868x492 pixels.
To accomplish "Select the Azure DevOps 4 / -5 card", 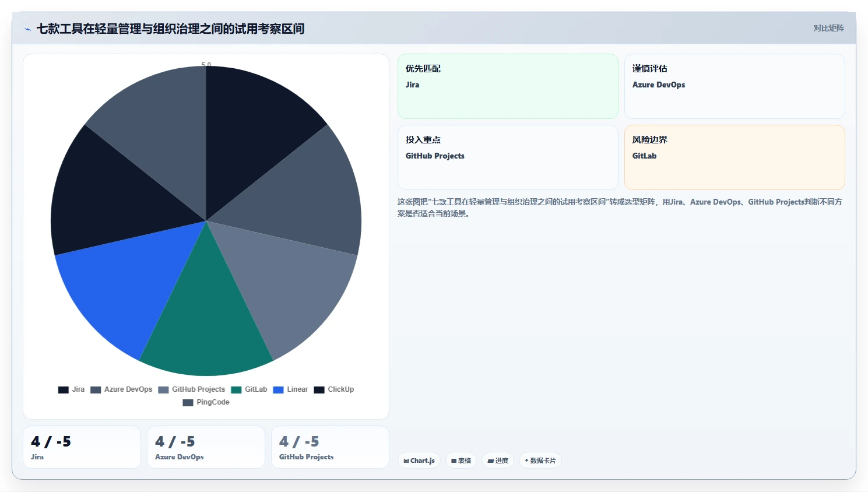I will click(x=206, y=447).
